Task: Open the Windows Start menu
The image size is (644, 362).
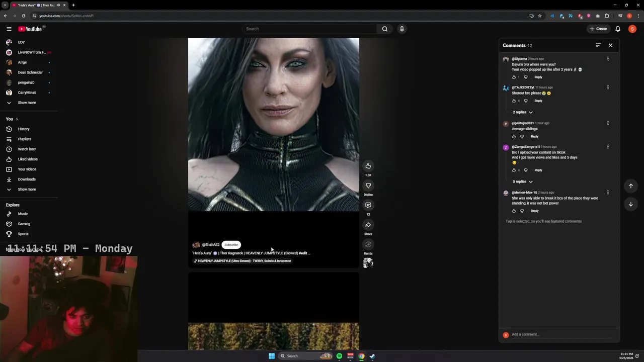Action: point(272,356)
